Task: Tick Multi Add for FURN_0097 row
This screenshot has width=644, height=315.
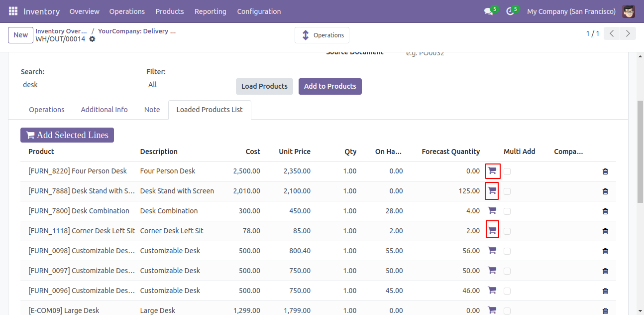Action: pyautogui.click(x=507, y=271)
